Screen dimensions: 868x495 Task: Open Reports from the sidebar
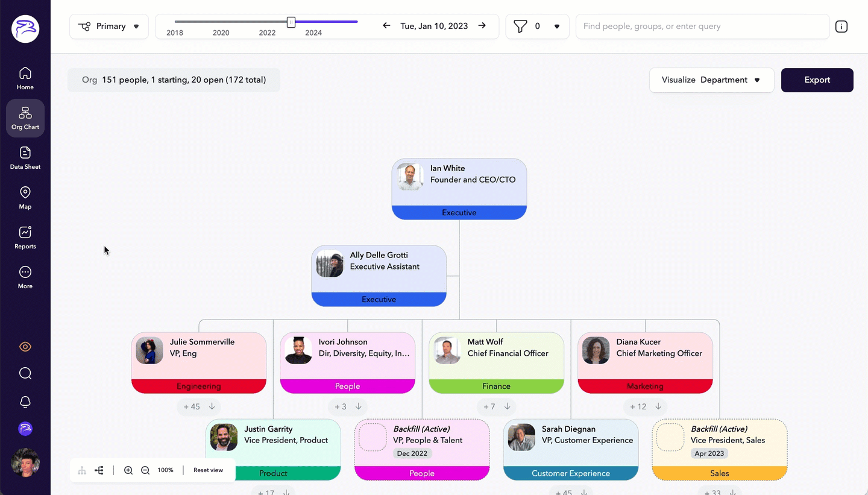click(25, 238)
